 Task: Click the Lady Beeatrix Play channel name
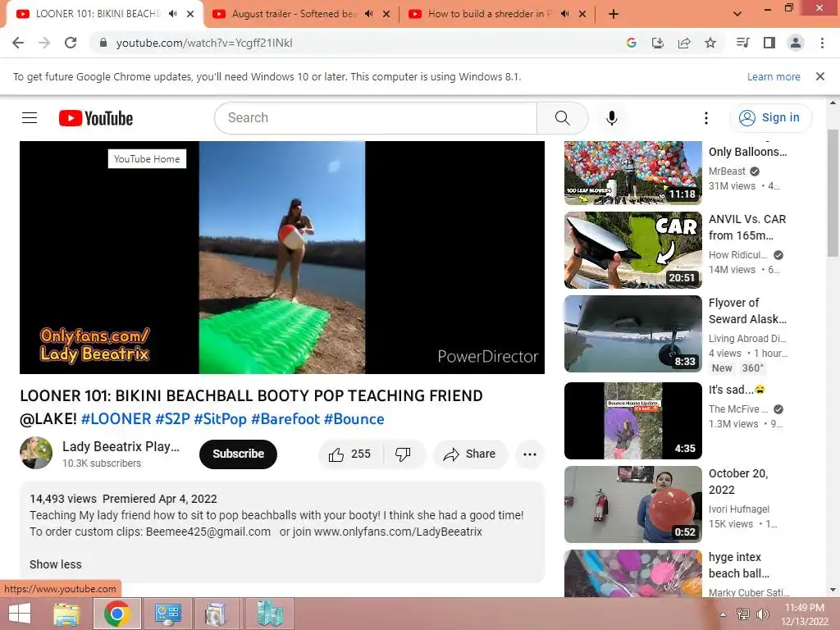point(121,447)
